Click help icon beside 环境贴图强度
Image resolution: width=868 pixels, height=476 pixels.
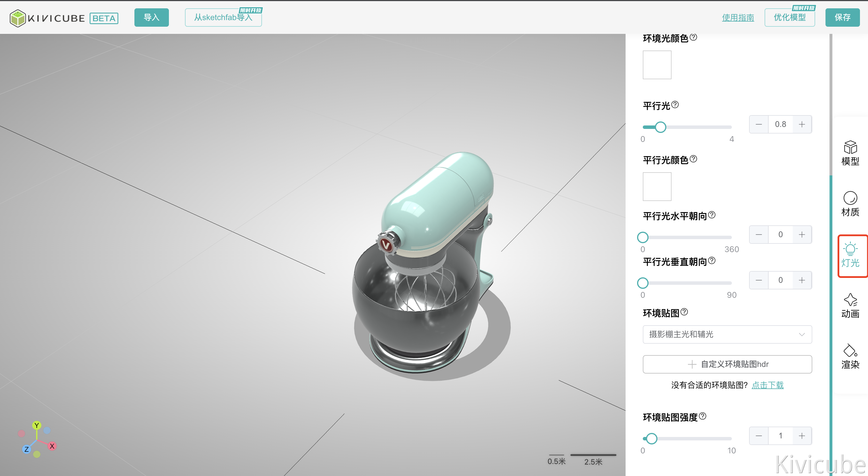[703, 416]
